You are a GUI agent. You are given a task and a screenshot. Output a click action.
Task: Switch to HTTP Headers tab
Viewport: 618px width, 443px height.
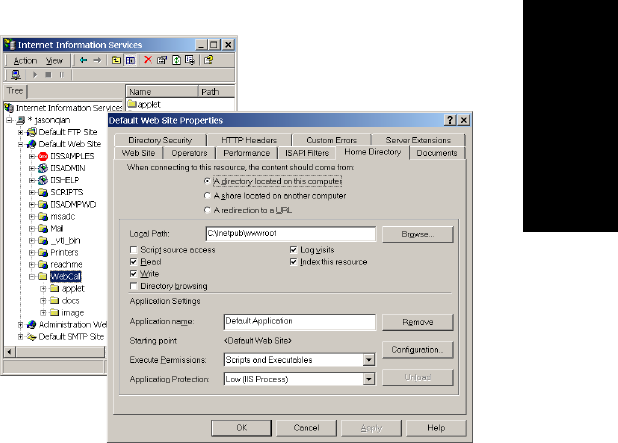point(249,140)
